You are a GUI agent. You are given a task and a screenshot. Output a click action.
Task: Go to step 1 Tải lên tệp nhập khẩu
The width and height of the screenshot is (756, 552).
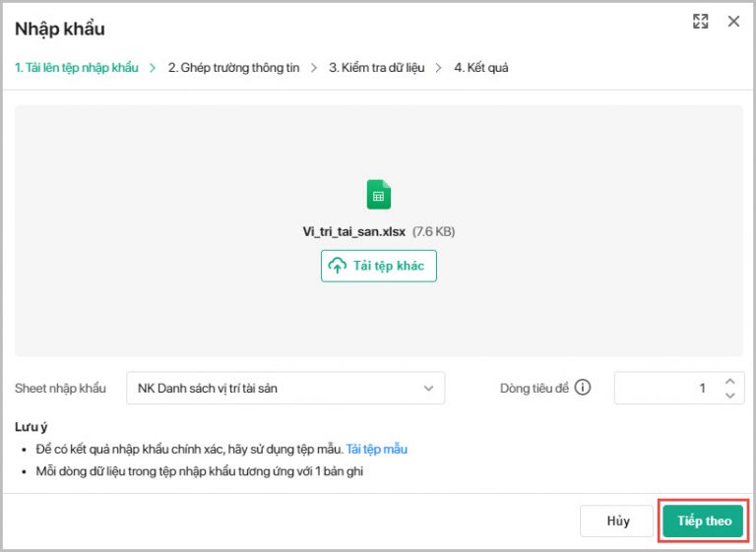click(76, 68)
